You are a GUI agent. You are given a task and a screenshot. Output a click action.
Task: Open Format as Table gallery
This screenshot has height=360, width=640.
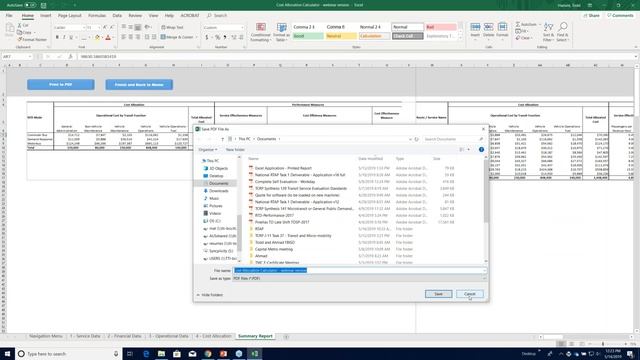(x=281, y=32)
